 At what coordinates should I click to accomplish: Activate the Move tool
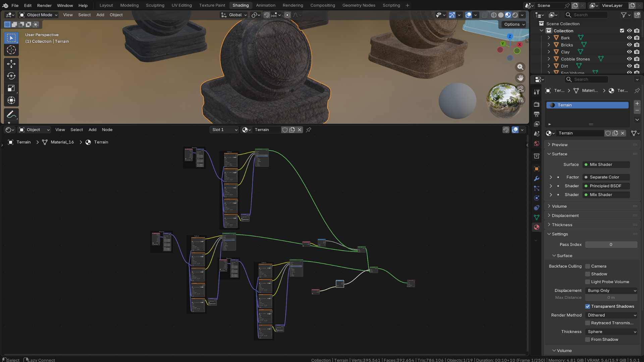11,64
